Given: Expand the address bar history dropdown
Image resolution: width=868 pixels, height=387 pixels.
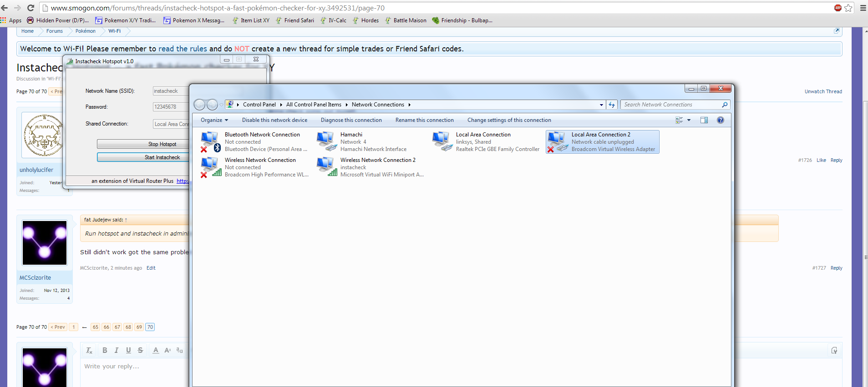Looking at the screenshot, I should [x=601, y=105].
